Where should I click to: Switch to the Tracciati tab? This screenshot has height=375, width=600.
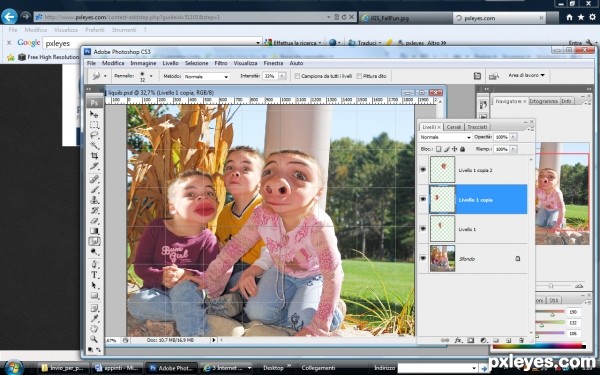pyautogui.click(x=477, y=127)
